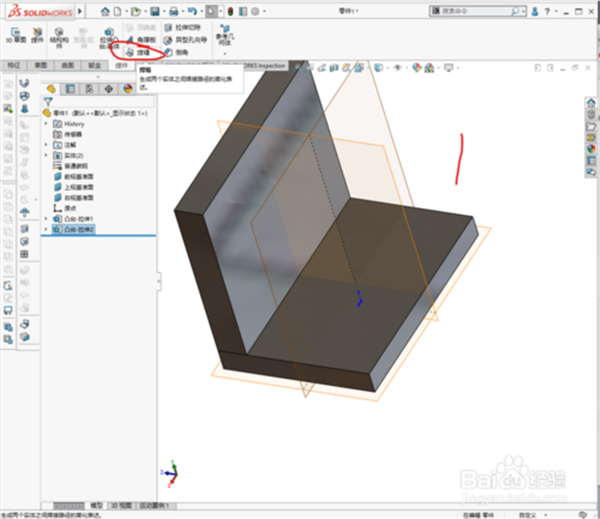The width and height of the screenshot is (600, 519).
Task: Open the SOLIDWORKS Home icon in top toolbar
Action: 105,11
